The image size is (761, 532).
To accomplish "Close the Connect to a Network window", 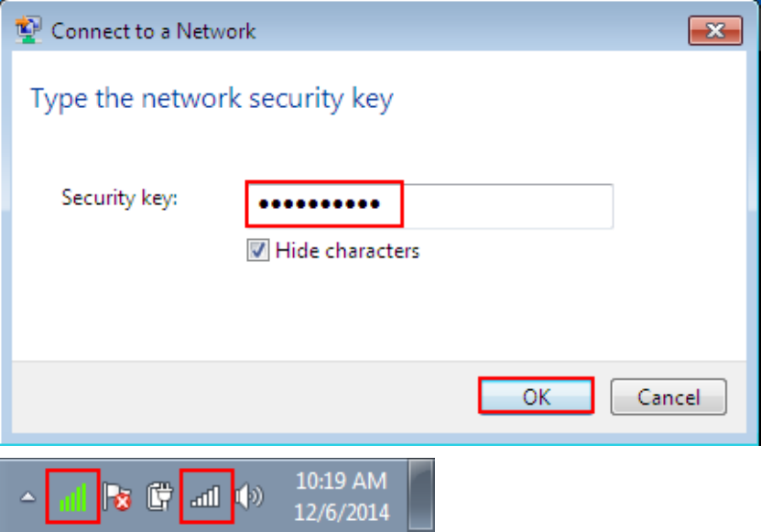I will point(715,30).
